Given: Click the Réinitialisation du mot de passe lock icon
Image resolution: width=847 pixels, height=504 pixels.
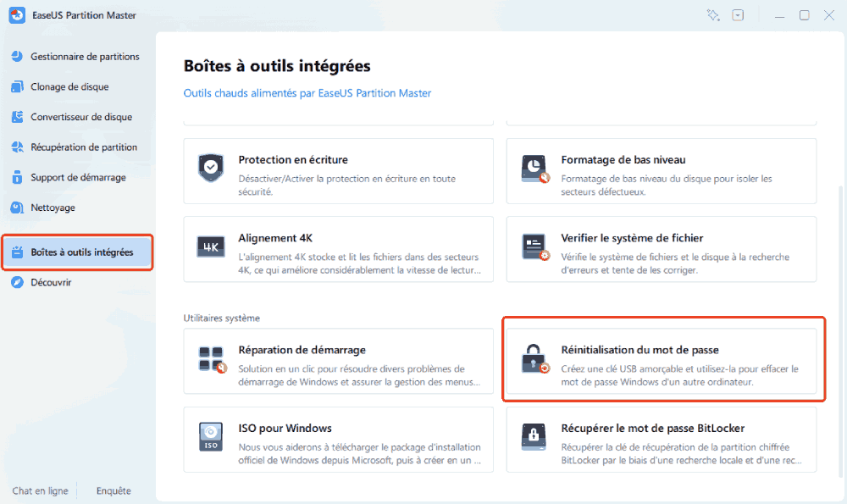Looking at the screenshot, I should pyautogui.click(x=534, y=358).
